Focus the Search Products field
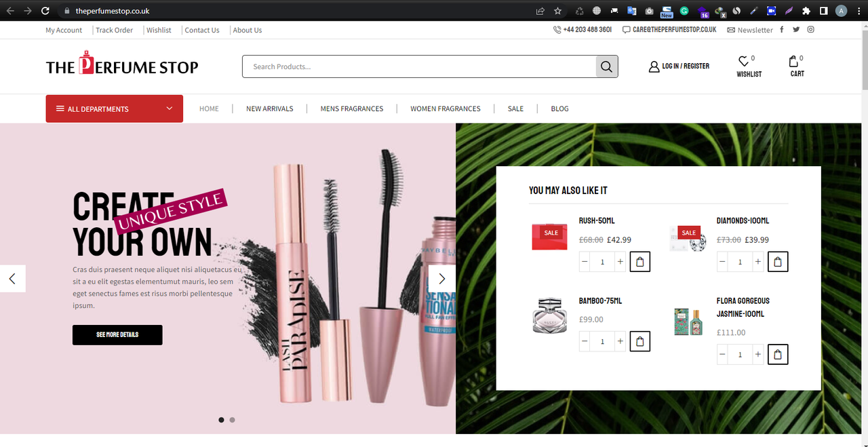 [419, 66]
